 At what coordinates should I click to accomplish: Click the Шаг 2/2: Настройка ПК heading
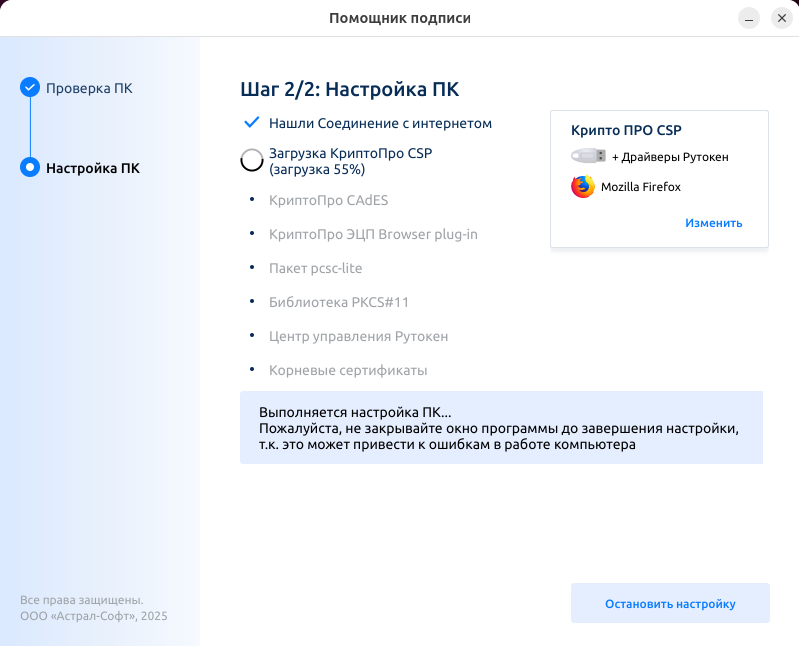pyautogui.click(x=350, y=89)
